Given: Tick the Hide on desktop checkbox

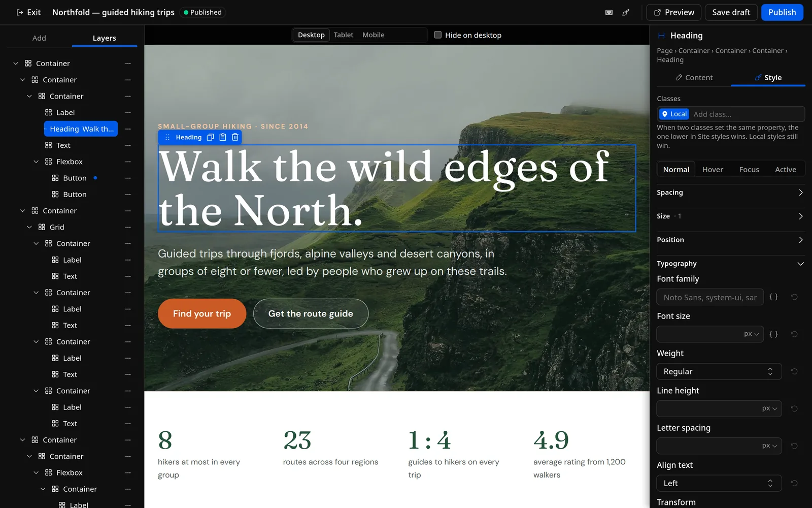Looking at the screenshot, I should pyautogui.click(x=438, y=35).
